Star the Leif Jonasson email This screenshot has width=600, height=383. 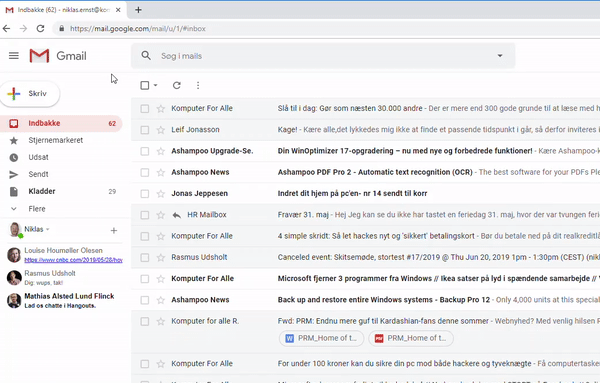click(161, 130)
